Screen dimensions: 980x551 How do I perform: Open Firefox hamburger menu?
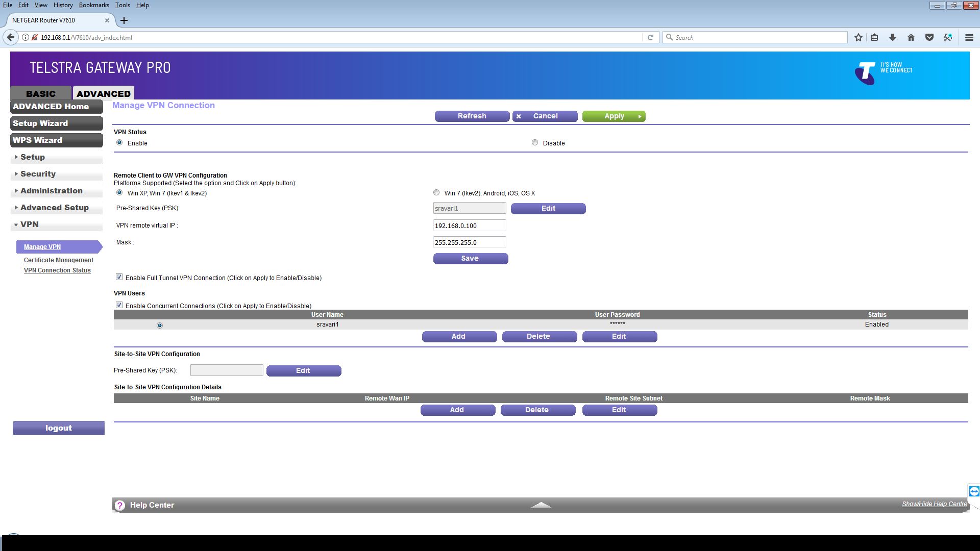969,37
